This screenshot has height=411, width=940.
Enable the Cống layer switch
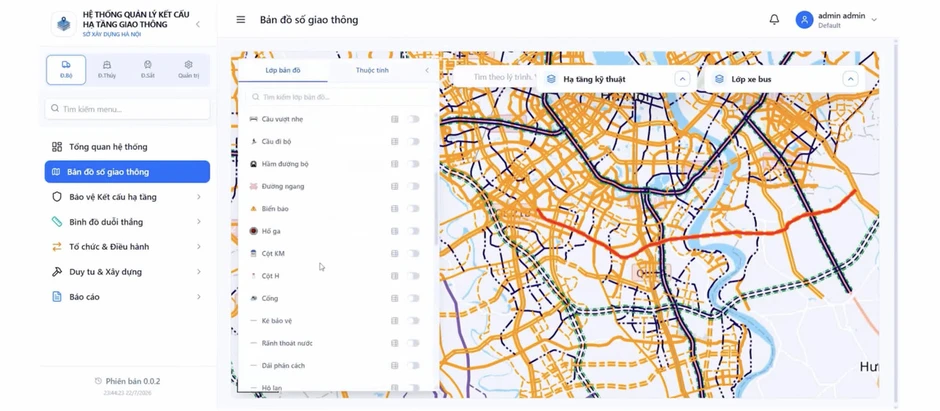pyautogui.click(x=413, y=298)
